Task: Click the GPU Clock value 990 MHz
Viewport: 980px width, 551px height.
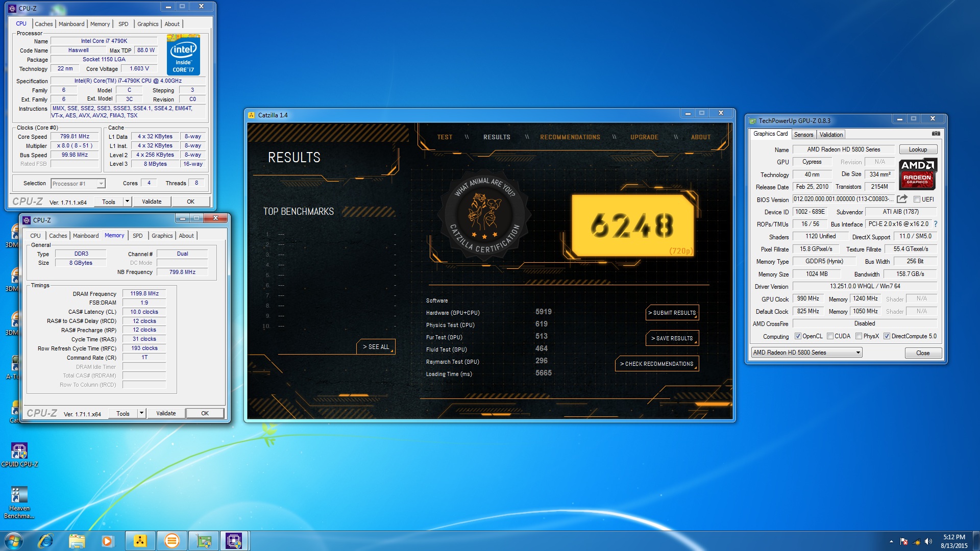Action: point(808,299)
